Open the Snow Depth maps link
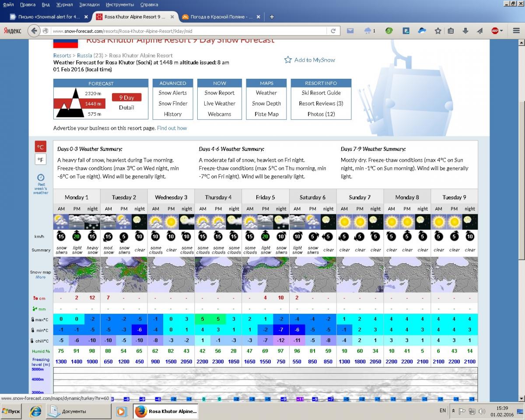The width and height of the screenshot is (525, 420). point(266,104)
